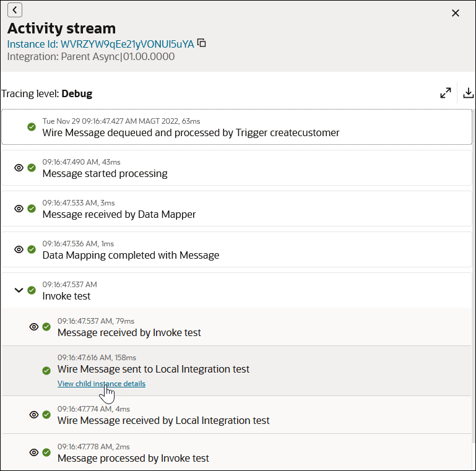The height and width of the screenshot is (471, 476).
Task: Click green status icon beside Message received by Data Mapper
Action: click(x=32, y=209)
